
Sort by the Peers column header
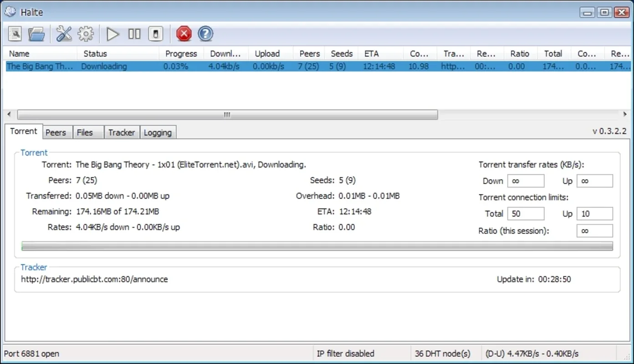[x=310, y=54]
